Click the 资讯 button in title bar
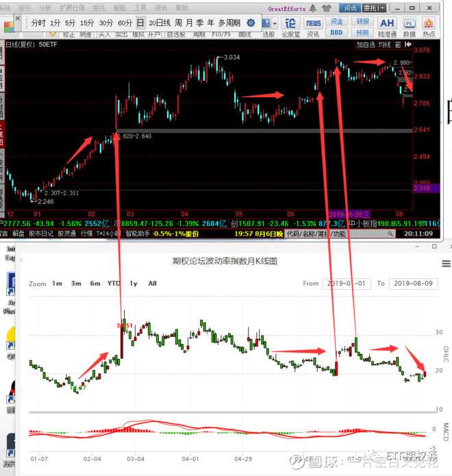Screen dimensions: 452x476 (x=350, y=8)
